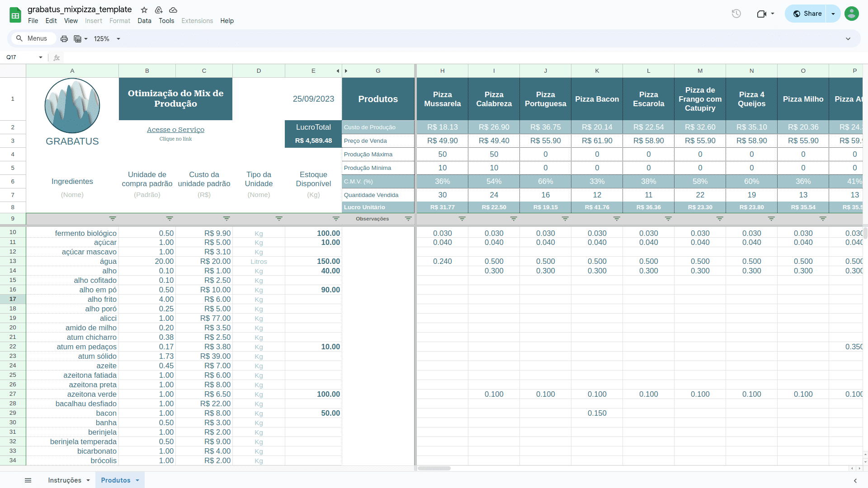Viewport: 868px width, 488px height.
Task: Switch to the Instruções sheet tab
Action: coord(65,480)
